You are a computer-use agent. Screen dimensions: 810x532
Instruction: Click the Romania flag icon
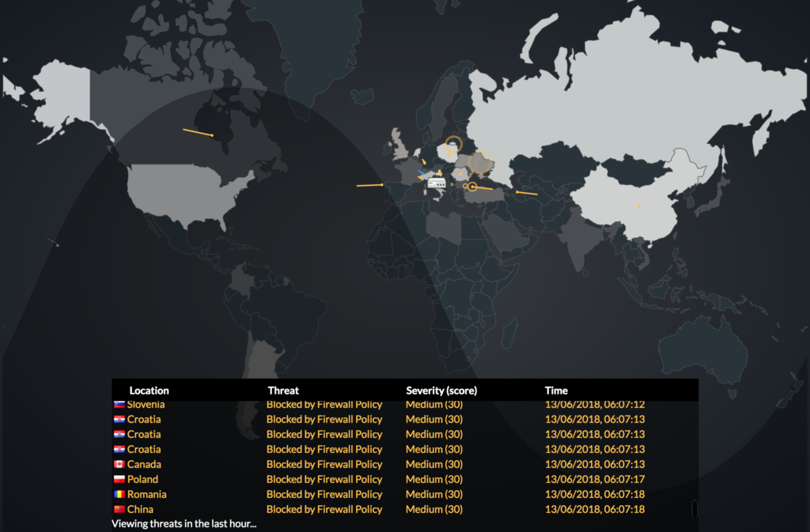[x=119, y=494]
